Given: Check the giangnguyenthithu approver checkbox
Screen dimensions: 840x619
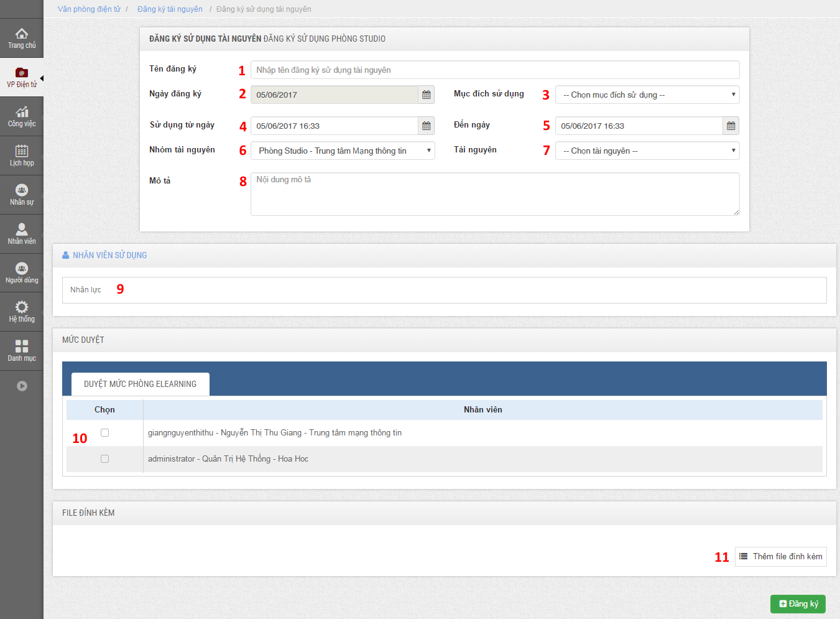Looking at the screenshot, I should coord(104,432).
